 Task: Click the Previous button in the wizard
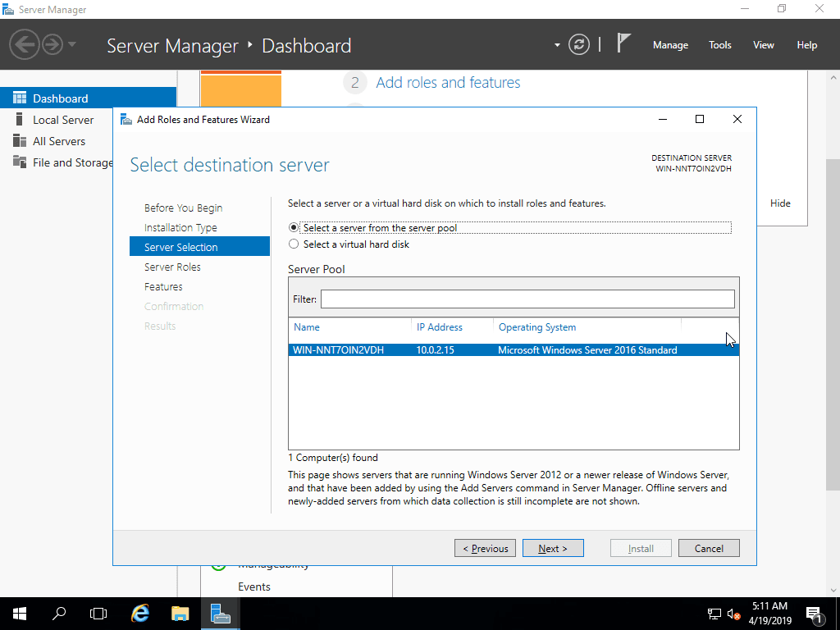pos(485,548)
